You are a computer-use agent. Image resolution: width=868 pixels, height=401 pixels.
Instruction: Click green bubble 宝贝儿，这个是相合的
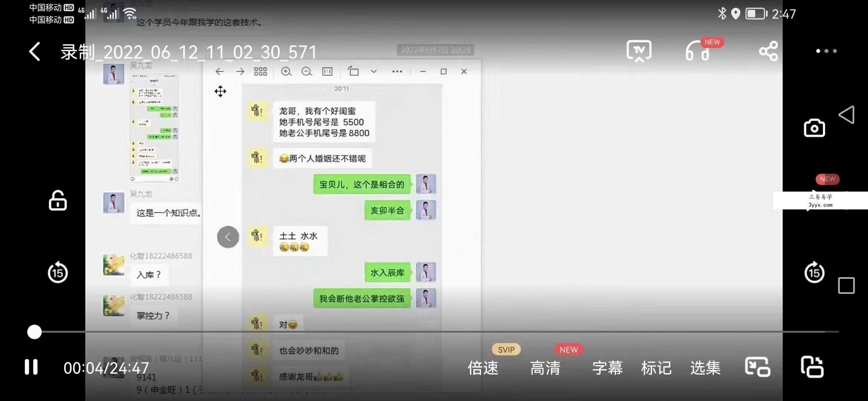click(362, 185)
